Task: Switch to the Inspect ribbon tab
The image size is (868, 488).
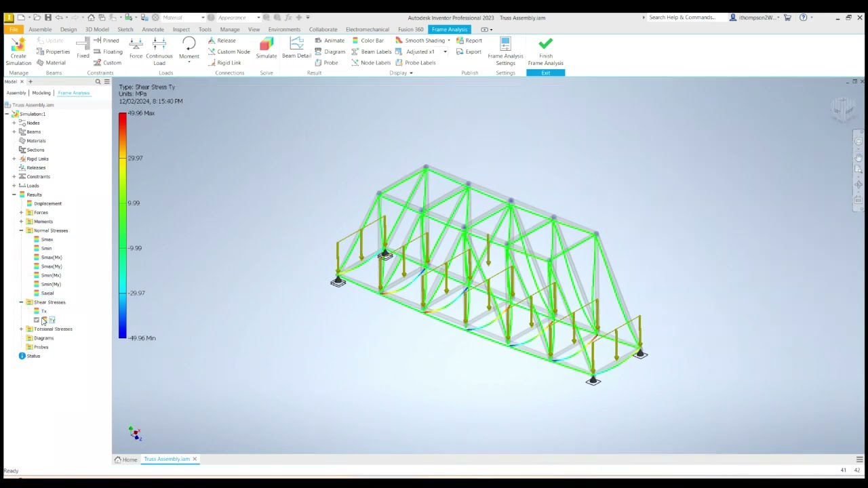Action: pos(181,29)
